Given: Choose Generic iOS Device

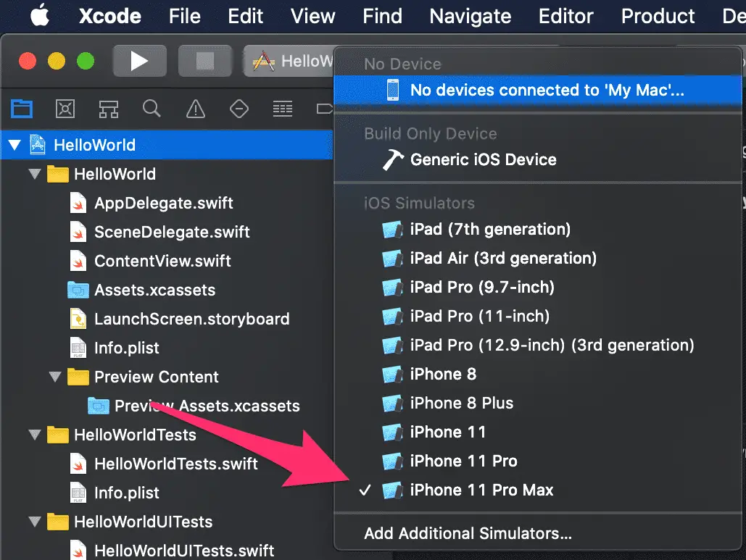Looking at the screenshot, I should 538,159.
